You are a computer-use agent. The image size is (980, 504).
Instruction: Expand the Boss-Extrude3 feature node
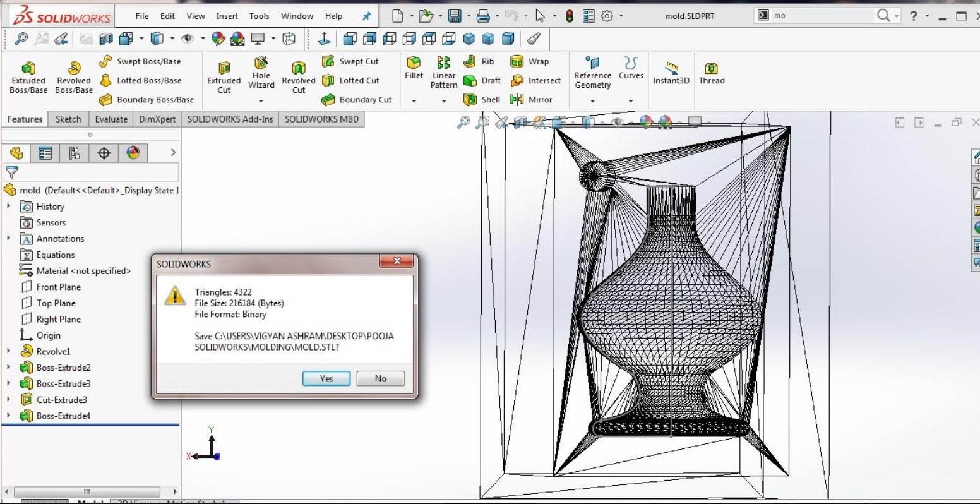click(9, 383)
